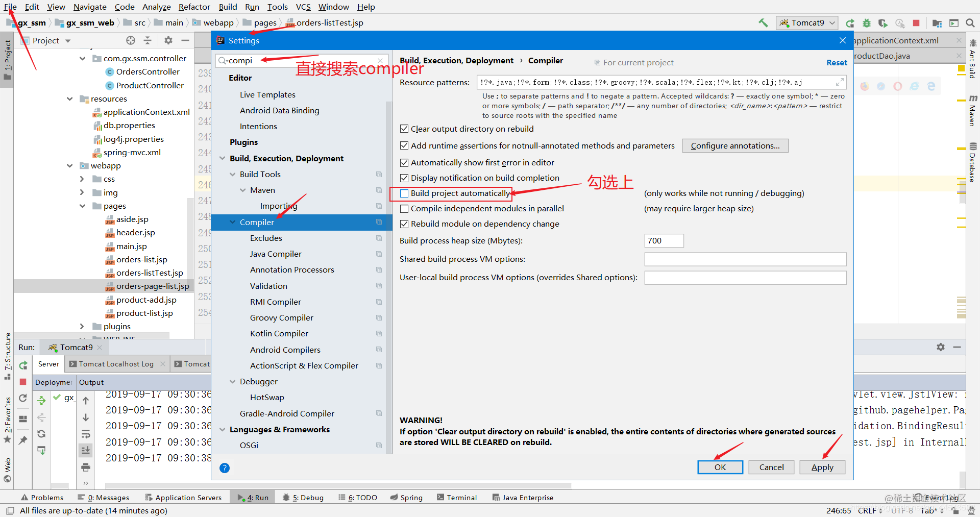Open the VCS menu

tap(303, 7)
